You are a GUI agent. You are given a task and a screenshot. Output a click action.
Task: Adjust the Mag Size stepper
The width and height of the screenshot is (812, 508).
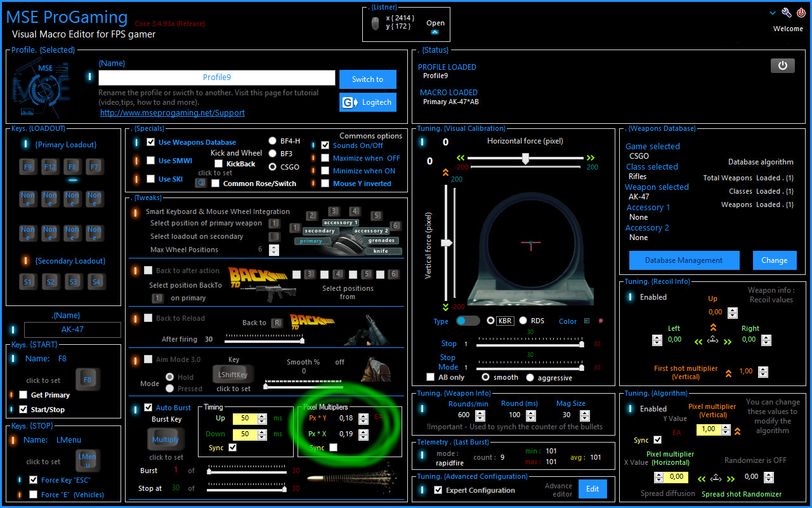point(584,415)
